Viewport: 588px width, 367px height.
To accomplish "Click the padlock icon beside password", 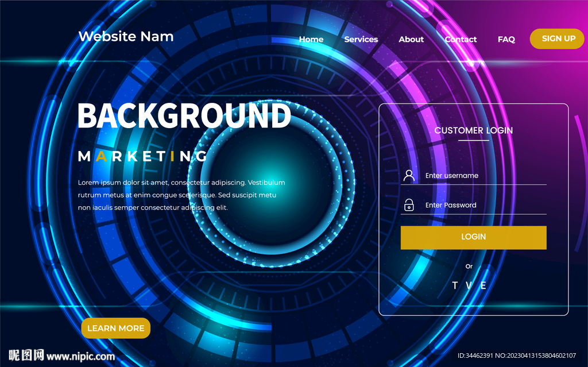I will point(409,205).
